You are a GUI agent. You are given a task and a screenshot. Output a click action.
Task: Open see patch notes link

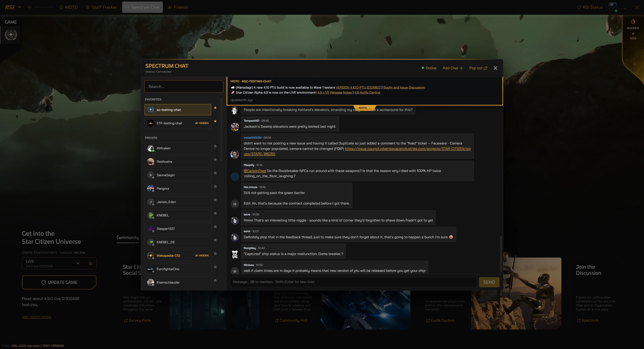pos(37,317)
